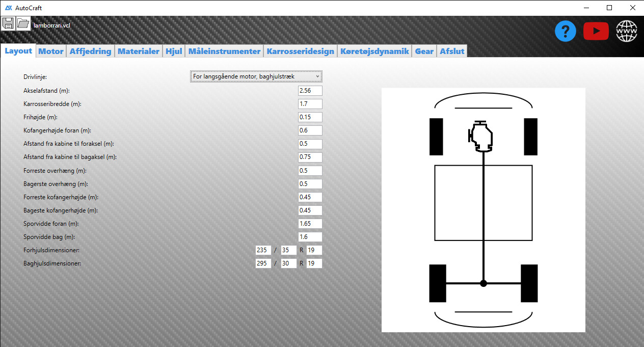
Task: Click the engine icon in the drivetrain diagram
Action: point(481,137)
